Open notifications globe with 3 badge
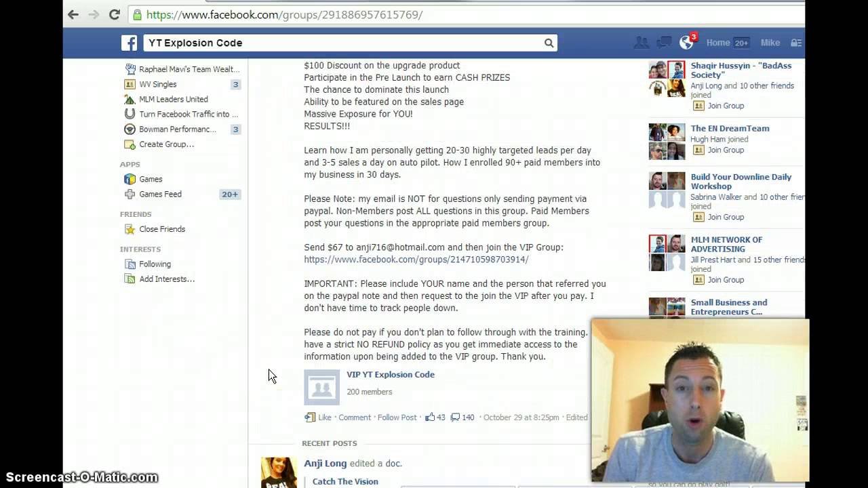This screenshot has width=868, height=488. point(687,42)
